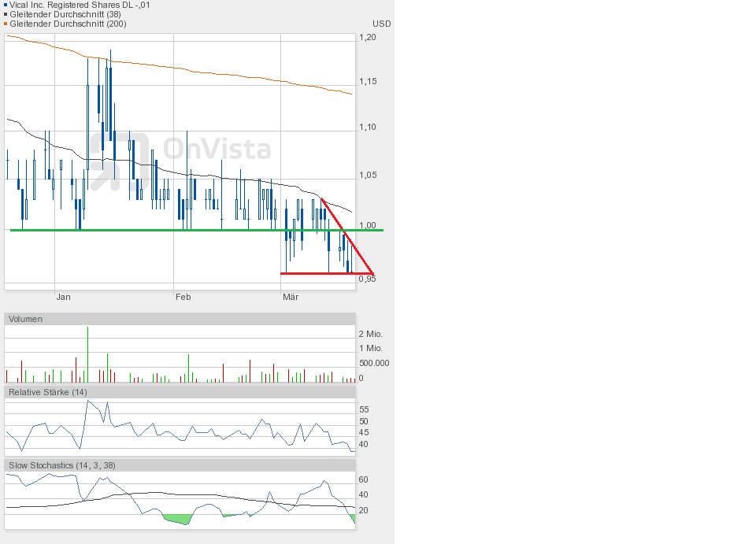This screenshot has width=756, height=544.
Task: Click the Slow Stochastics (14, 3, 38) header
Action: (62, 465)
